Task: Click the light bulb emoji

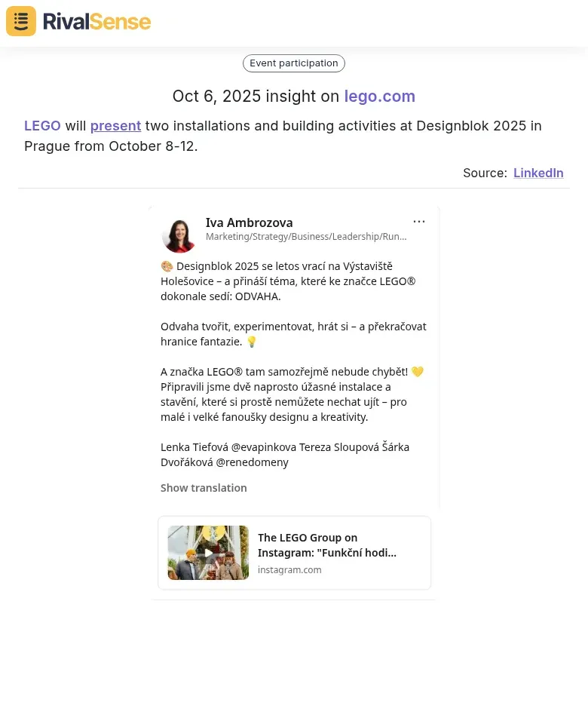Action: (x=252, y=342)
